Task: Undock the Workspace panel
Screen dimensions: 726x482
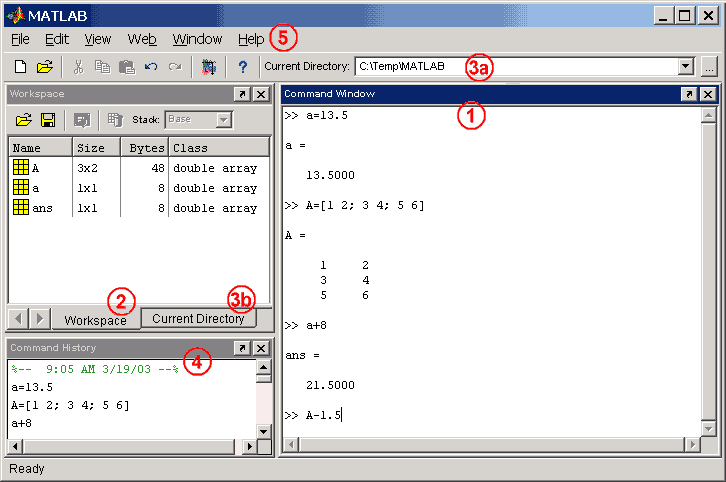Action: [242, 94]
